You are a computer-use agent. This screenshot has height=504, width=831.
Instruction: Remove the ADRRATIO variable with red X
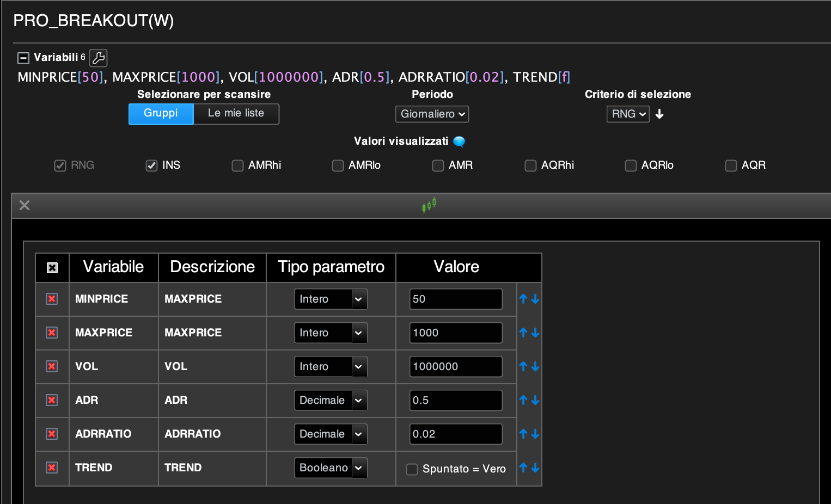coord(52,434)
